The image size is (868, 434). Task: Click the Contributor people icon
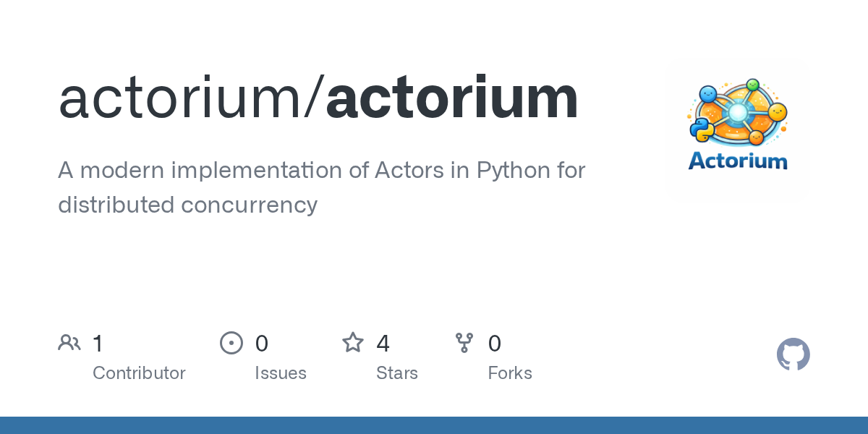click(69, 343)
